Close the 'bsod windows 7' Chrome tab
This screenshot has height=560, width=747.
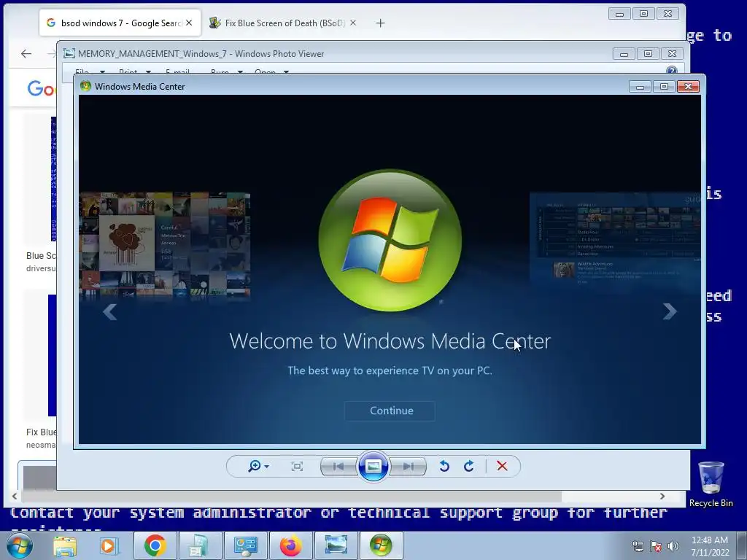pos(189,23)
